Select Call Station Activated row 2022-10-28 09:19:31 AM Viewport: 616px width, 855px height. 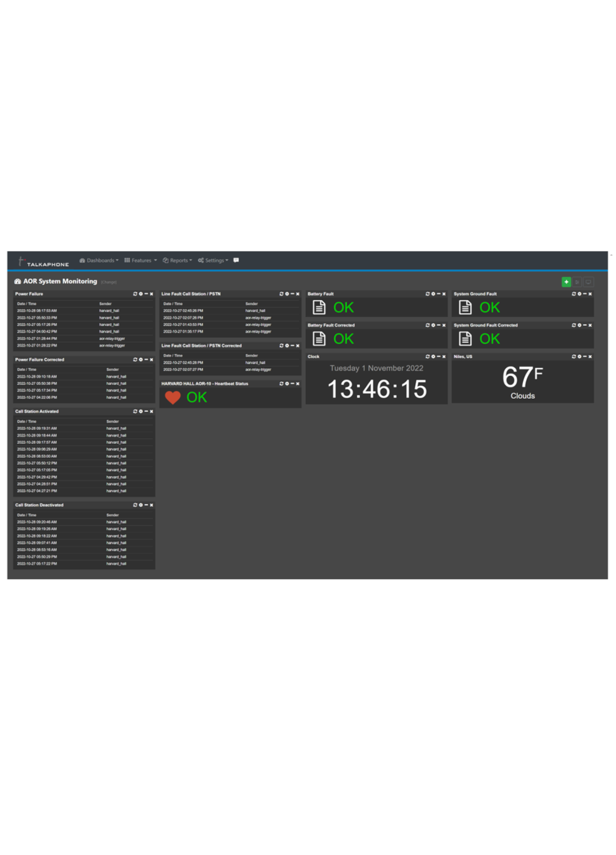point(84,429)
